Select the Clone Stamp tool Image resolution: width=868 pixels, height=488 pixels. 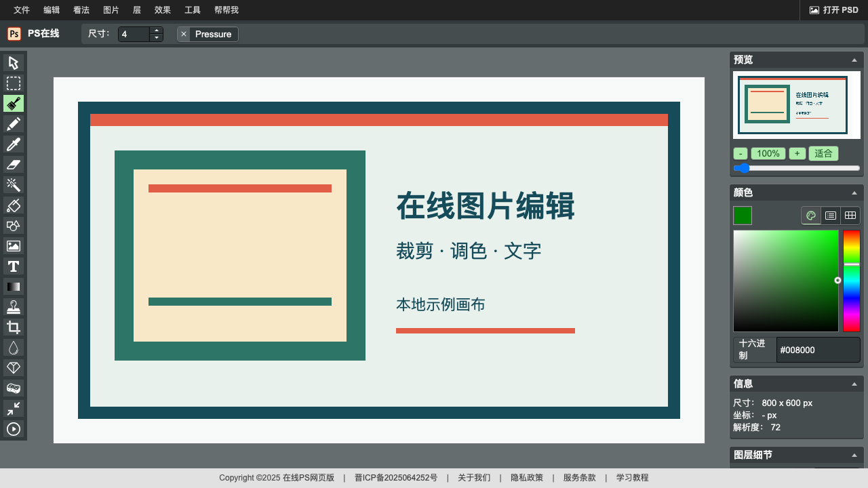(x=14, y=307)
